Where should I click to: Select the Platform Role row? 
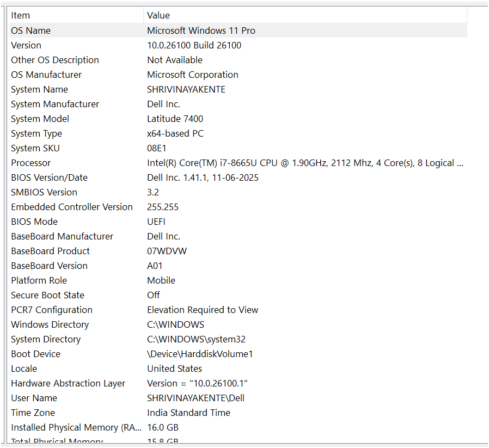[239, 280]
